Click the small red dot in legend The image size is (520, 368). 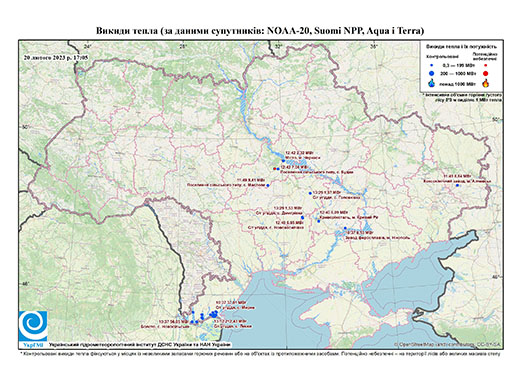(x=486, y=65)
